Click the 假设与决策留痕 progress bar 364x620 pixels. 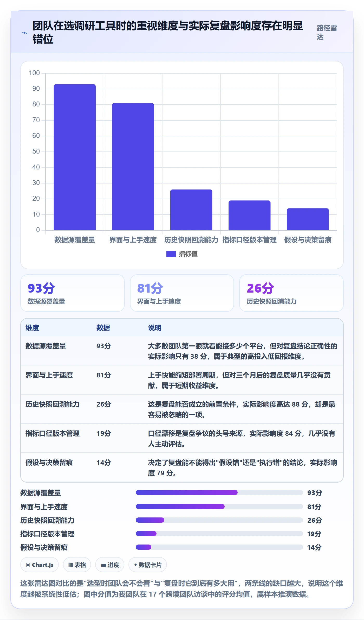(x=219, y=547)
